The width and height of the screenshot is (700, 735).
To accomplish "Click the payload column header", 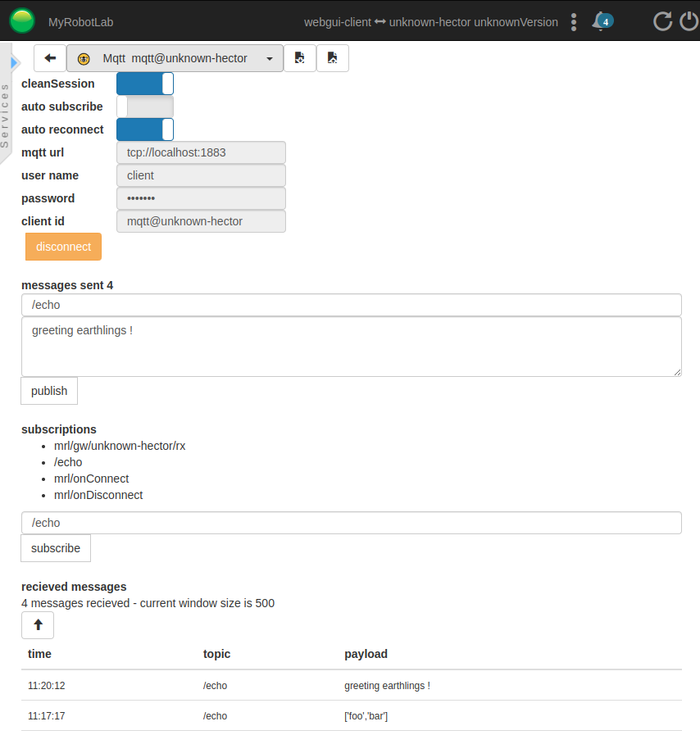I will [366, 654].
